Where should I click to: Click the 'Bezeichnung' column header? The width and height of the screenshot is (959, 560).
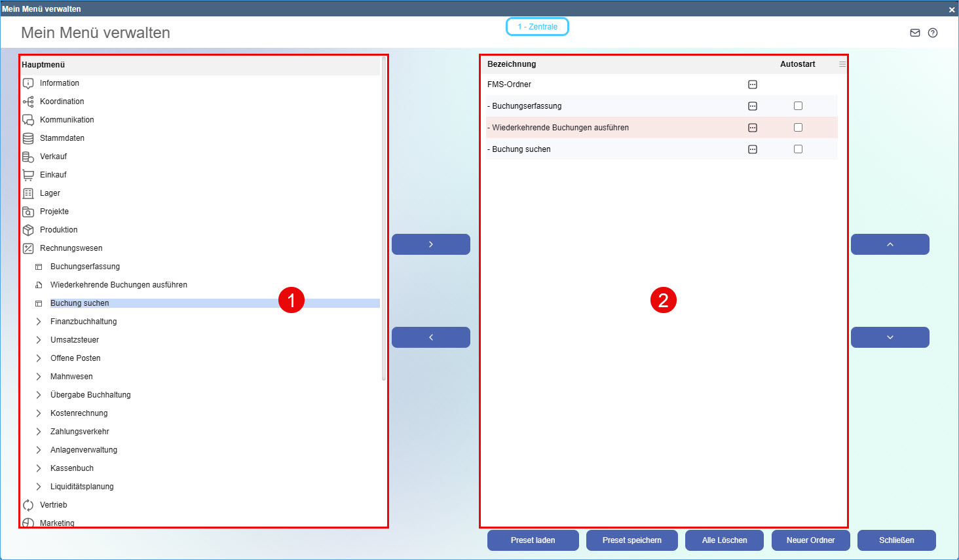(512, 64)
